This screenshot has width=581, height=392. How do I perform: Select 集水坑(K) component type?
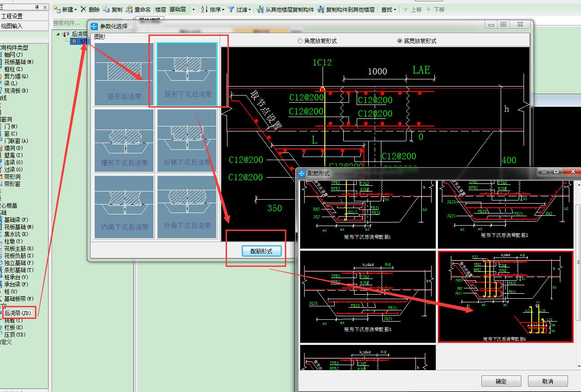[16, 234]
